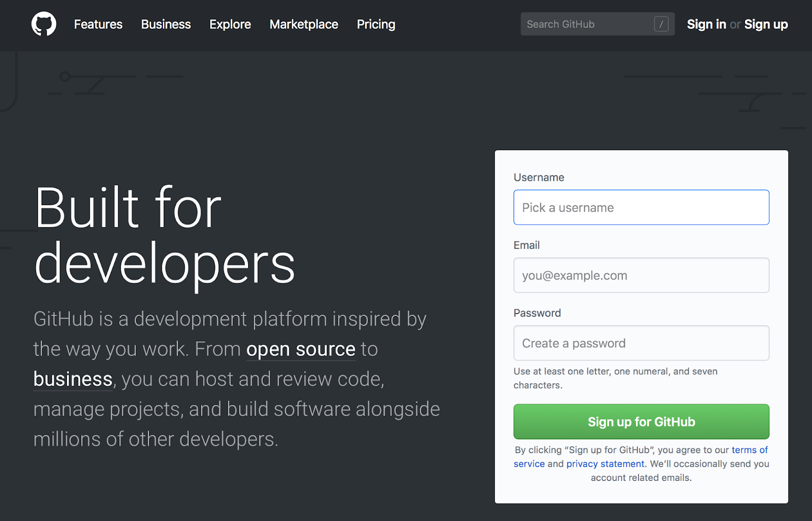Viewport: 812px width, 521px height.
Task: Open the privacy statement link
Action: tap(605, 464)
